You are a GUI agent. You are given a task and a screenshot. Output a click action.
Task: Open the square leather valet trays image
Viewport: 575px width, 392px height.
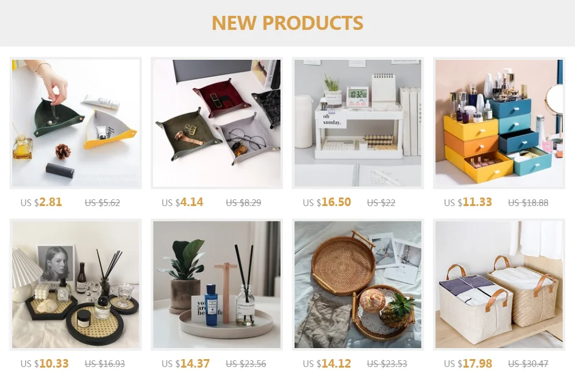point(216,123)
